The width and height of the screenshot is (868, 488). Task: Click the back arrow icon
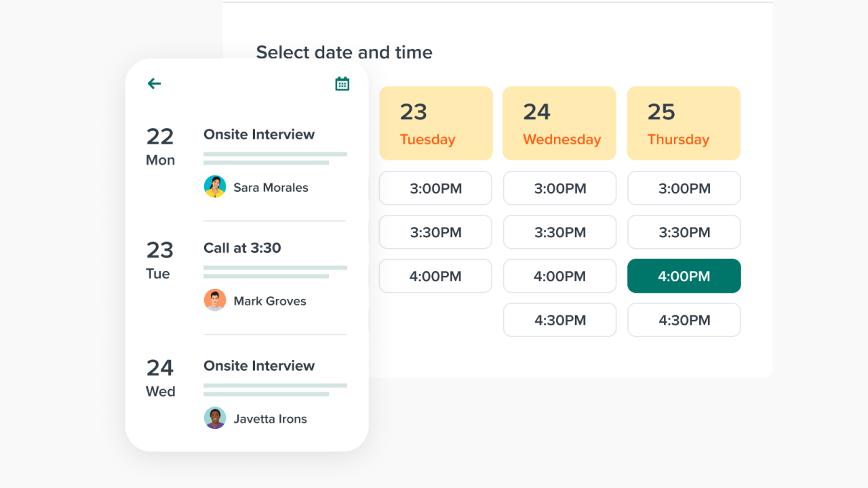[155, 83]
